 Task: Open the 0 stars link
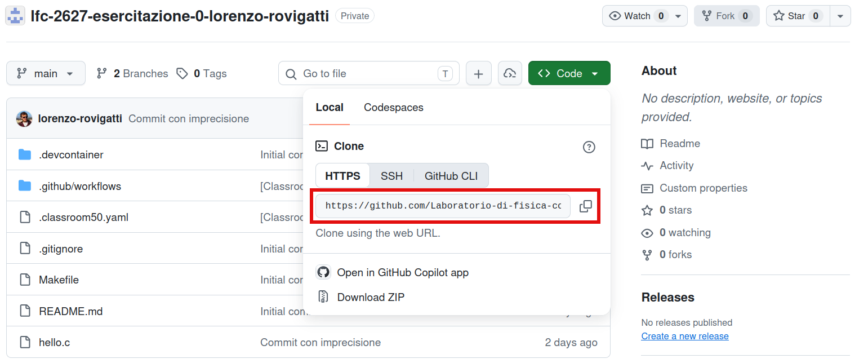pyautogui.click(x=675, y=210)
